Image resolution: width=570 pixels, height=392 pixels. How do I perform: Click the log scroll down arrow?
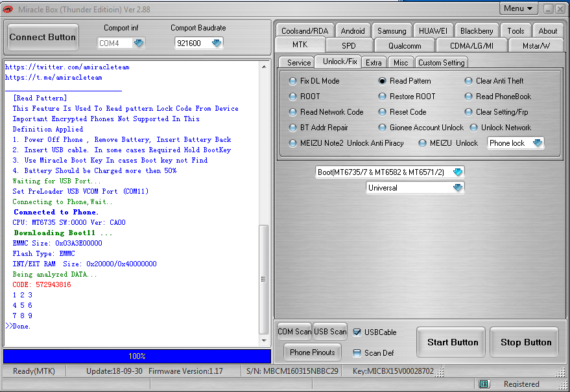click(264, 340)
